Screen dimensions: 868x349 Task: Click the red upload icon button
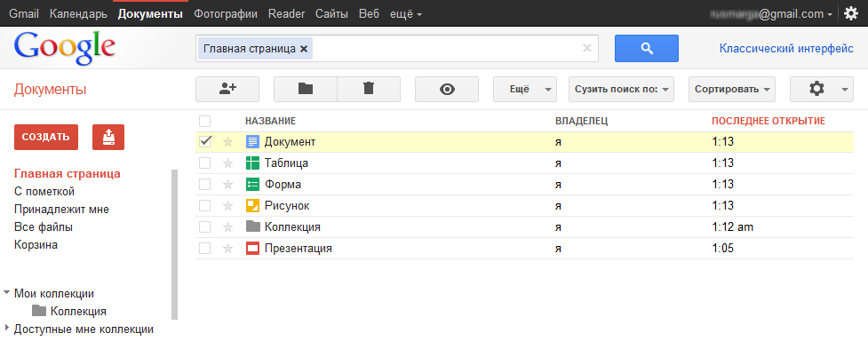(108, 137)
